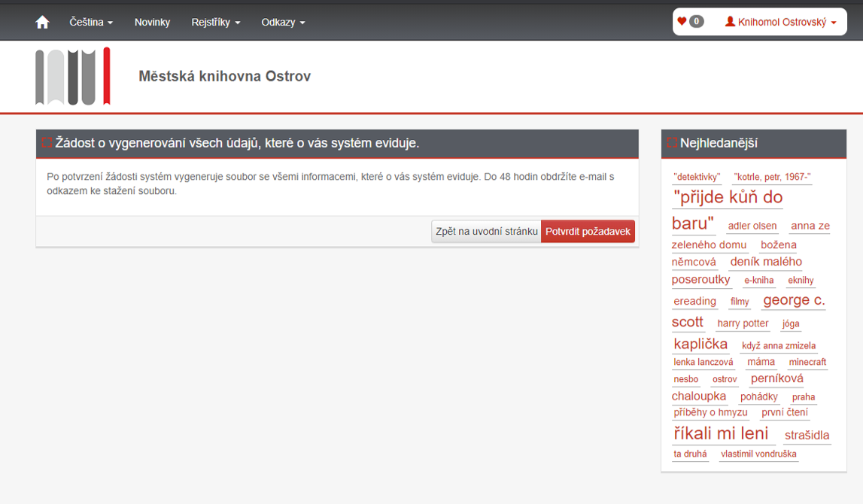Click the říkali mi leni tag
Screen dimensions: 863x504
click(x=721, y=433)
